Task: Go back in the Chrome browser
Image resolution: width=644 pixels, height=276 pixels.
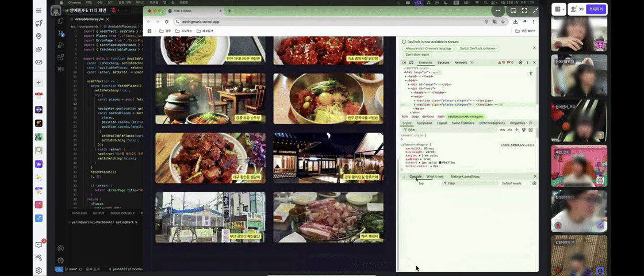Action: click(x=149, y=22)
